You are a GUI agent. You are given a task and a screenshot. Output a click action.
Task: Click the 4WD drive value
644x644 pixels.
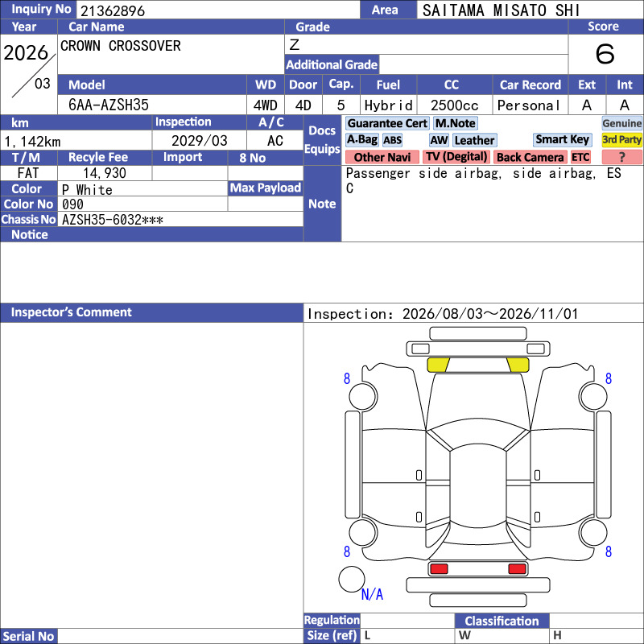[265, 105]
